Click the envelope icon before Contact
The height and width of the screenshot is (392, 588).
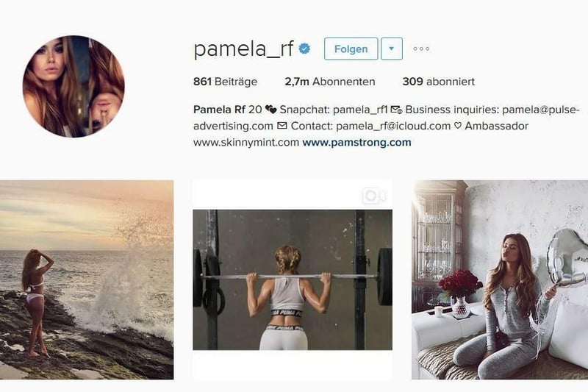pos(282,126)
